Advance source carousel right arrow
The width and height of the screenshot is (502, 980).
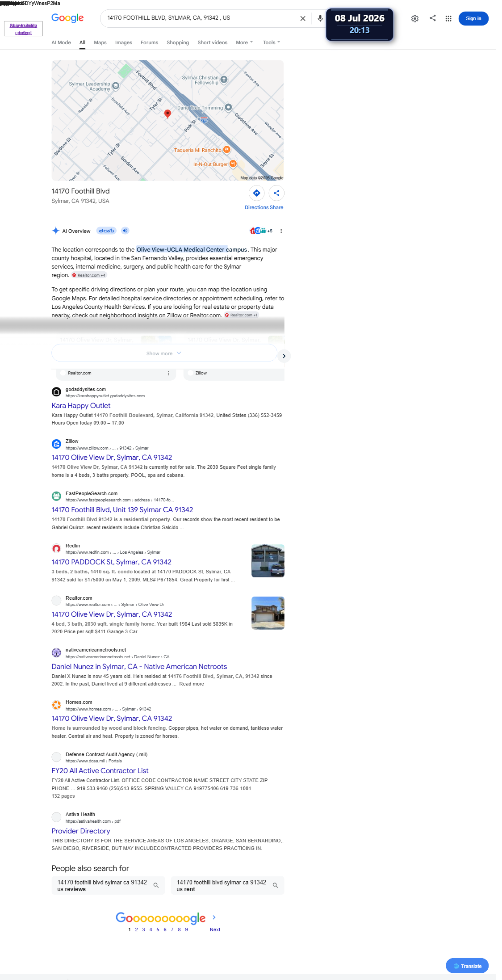(x=284, y=356)
